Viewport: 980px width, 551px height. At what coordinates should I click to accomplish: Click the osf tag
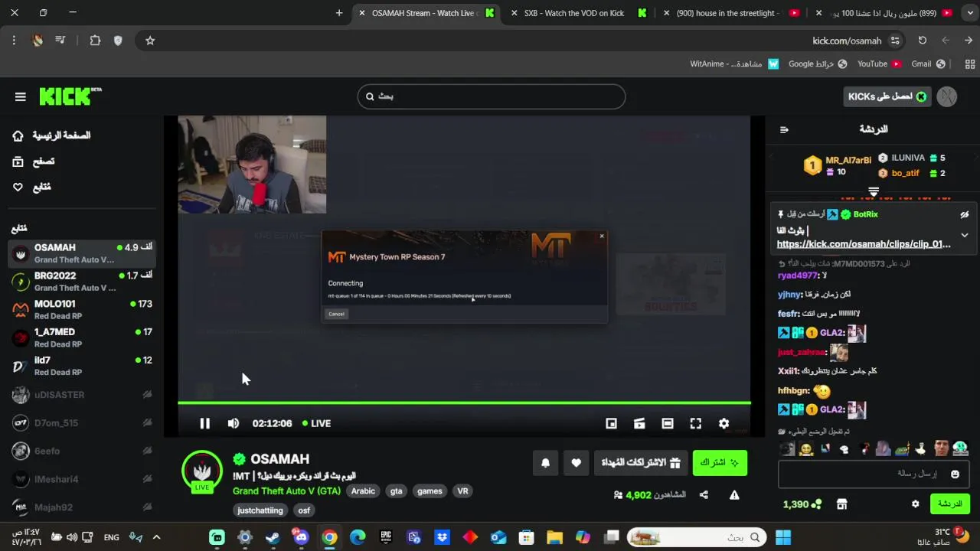(x=304, y=510)
